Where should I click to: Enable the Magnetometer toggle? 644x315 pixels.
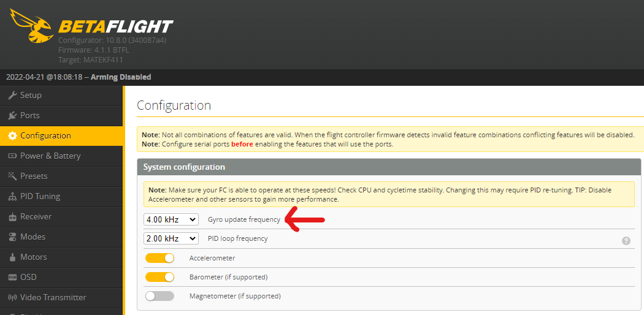[159, 296]
